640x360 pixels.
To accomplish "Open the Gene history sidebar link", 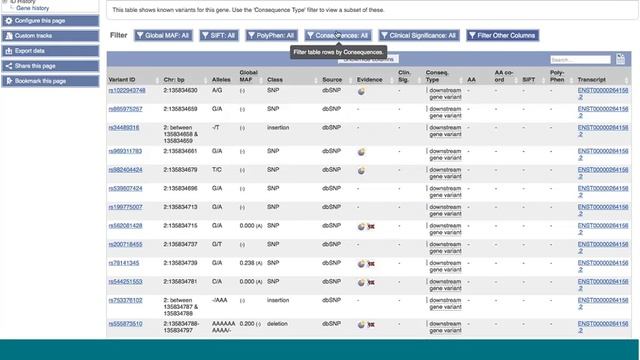I will [33, 8].
